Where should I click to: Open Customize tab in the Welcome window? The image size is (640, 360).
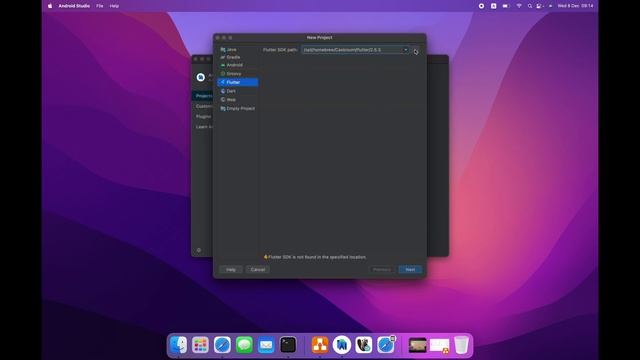pos(202,106)
